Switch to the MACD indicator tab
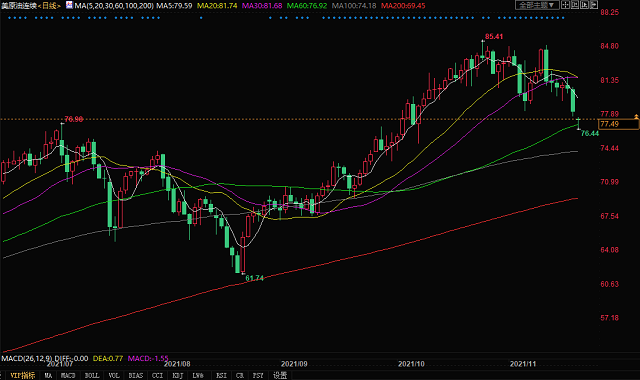Image resolution: width=640 pixels, height=380 pixels. (68, 376)
